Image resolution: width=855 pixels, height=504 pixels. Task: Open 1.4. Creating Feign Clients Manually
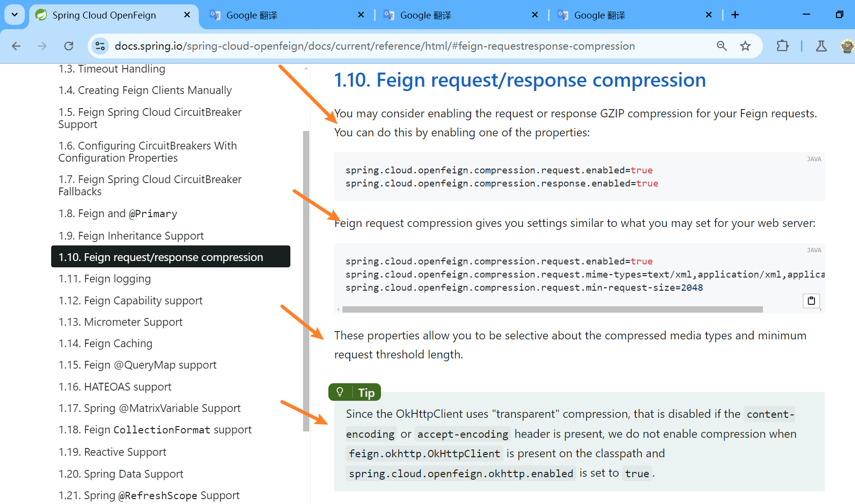(x=145, y=90)
